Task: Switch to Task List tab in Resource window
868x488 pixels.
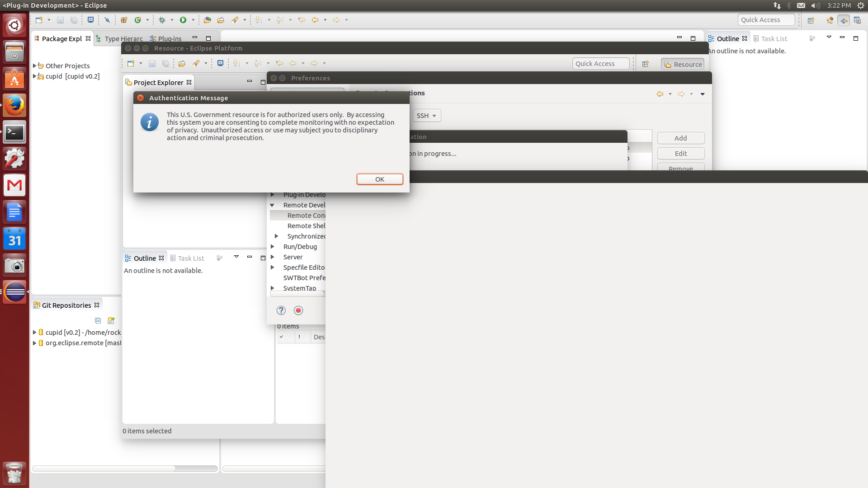Action: [x=187, y=258]
